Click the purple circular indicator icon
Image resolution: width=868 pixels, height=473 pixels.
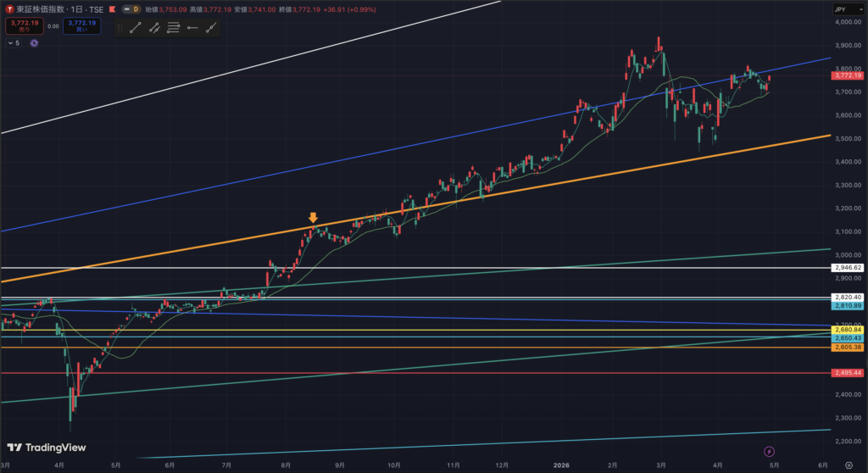(x=34, y=42)
